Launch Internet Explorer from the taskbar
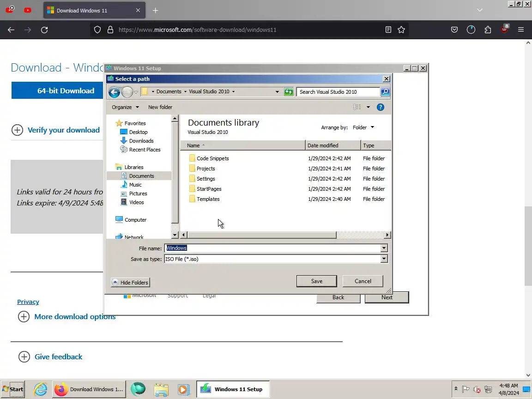 (x=40, y=389)
